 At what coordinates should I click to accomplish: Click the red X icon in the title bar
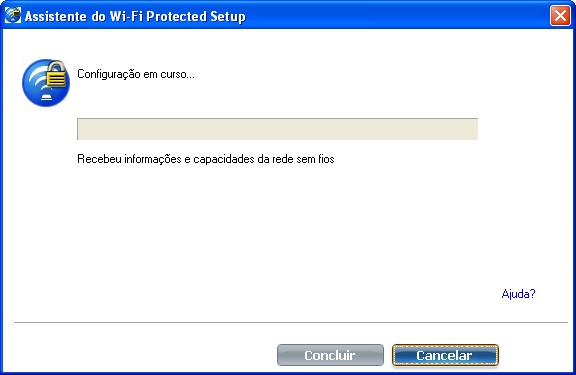[560, 16]
